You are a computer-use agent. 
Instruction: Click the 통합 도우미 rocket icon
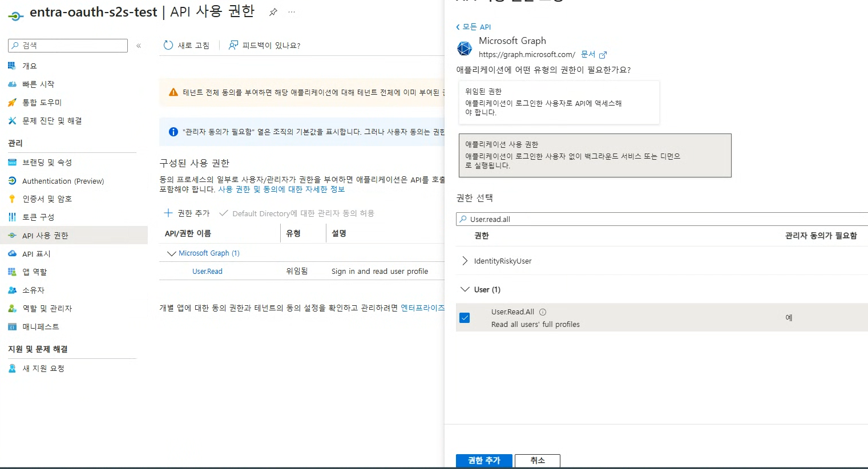pyautogui.click(x=12, y=102)
